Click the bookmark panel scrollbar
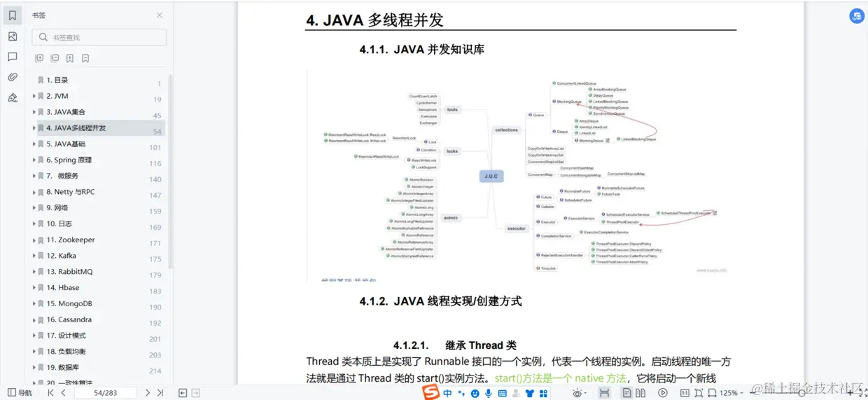868x400 pixels. [x=170, y=172]
